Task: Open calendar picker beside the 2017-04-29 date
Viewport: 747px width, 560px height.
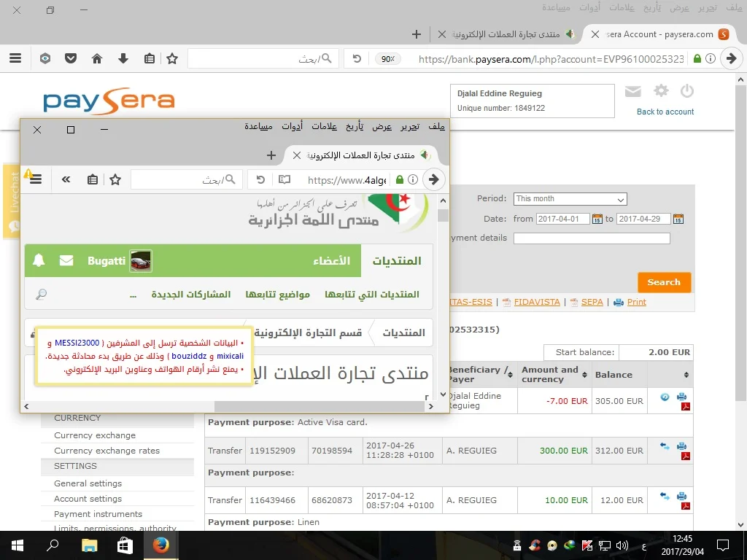Action: (x=678, y=219)
